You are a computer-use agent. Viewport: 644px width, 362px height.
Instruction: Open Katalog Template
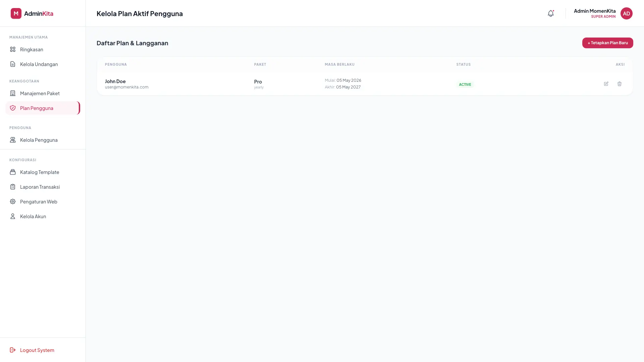pos(43,172)
